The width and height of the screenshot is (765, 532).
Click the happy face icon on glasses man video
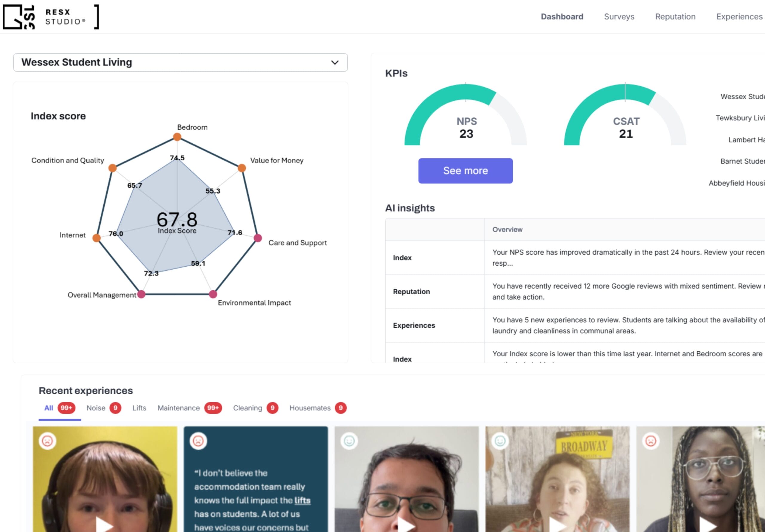tap(349, 441)
